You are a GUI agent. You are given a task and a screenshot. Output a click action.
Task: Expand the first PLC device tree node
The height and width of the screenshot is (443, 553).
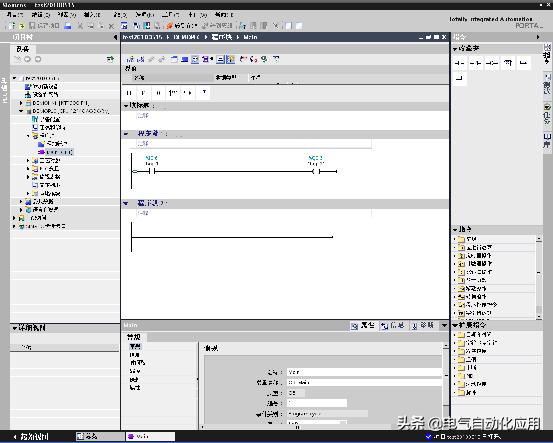tap(21, 103)
